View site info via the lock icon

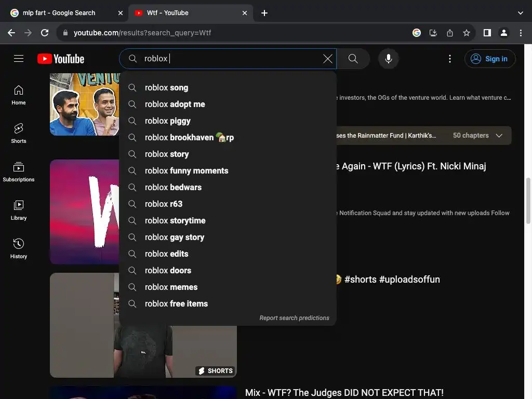coord(65,33)
